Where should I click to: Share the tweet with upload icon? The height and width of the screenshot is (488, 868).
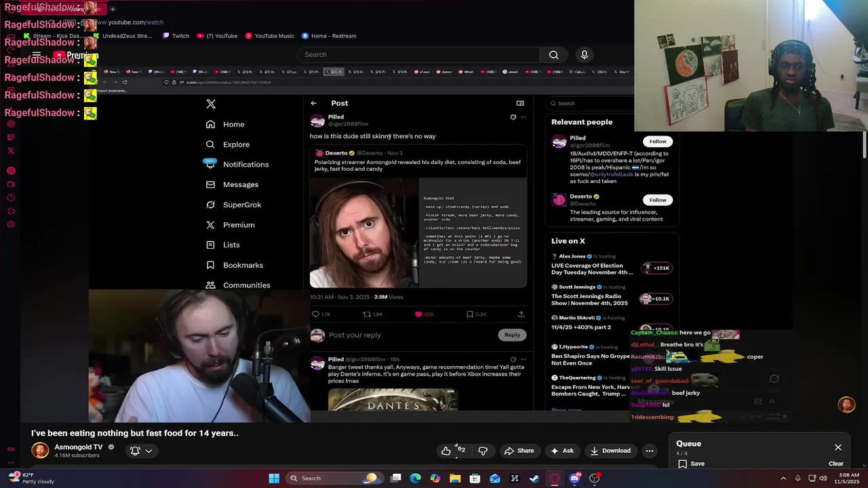tap(521, 314)
